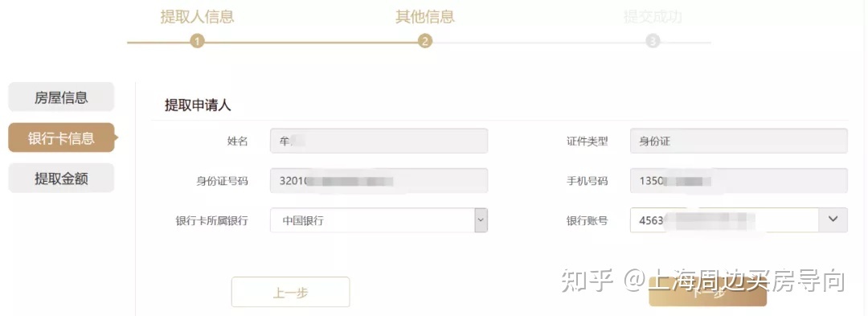
Task: Click the 提取申请人 section heading
Action: [x=198, y=105]
